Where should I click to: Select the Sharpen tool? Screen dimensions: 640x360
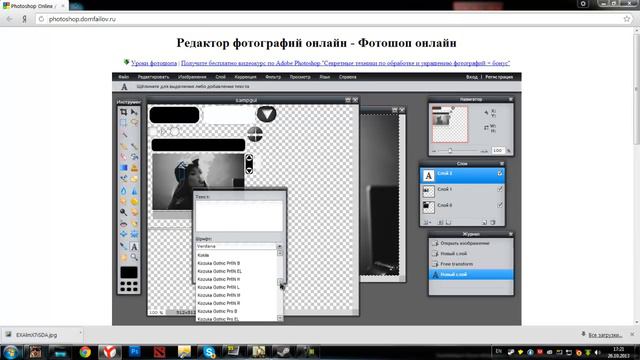(134, 190)
